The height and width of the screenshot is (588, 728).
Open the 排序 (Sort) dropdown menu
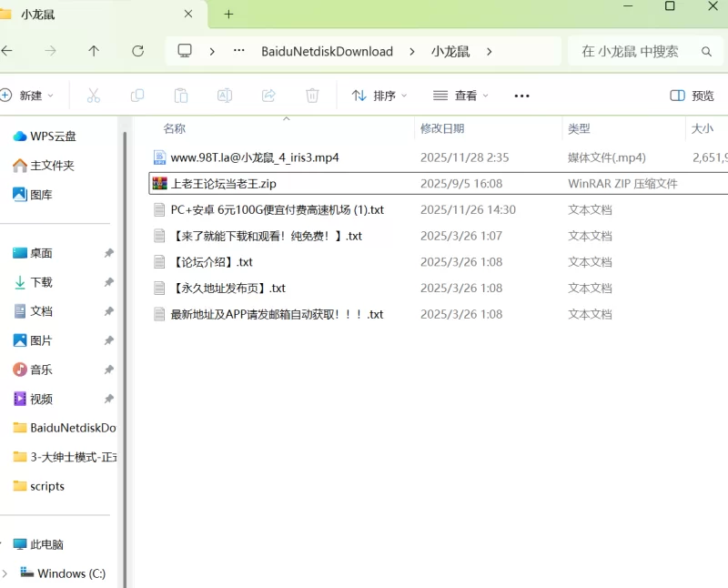(x=379, y=96)
